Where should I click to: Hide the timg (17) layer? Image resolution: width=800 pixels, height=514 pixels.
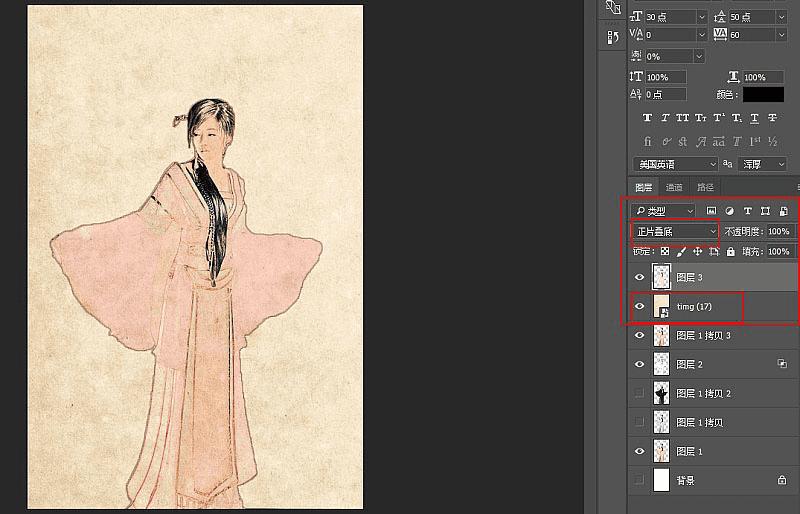[x=639, y=306]
